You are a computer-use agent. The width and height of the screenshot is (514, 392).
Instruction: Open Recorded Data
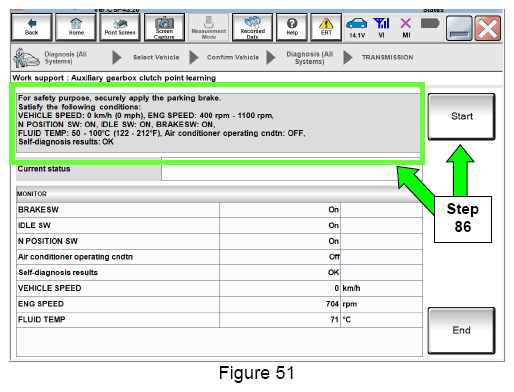click(252, 27)
